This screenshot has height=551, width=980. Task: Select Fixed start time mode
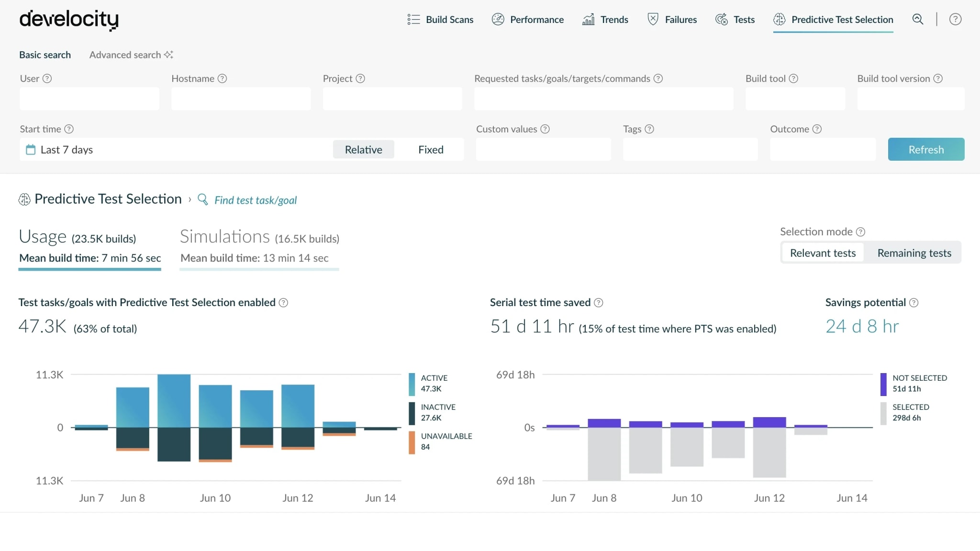(431, 150)
